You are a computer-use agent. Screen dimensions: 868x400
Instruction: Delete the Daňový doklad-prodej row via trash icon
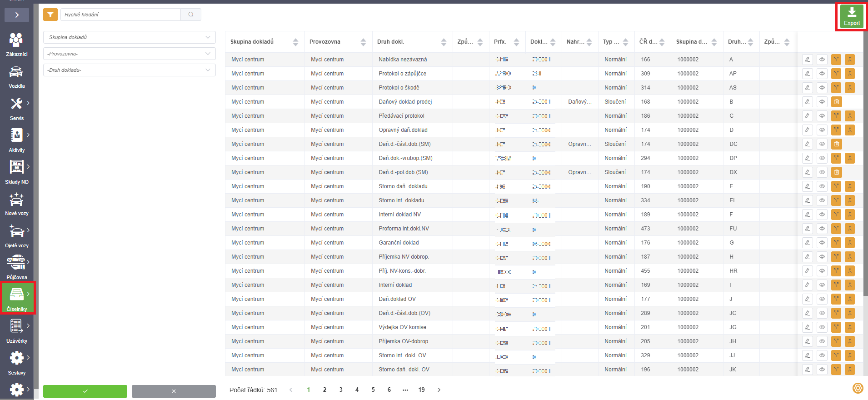click(836, 102)
